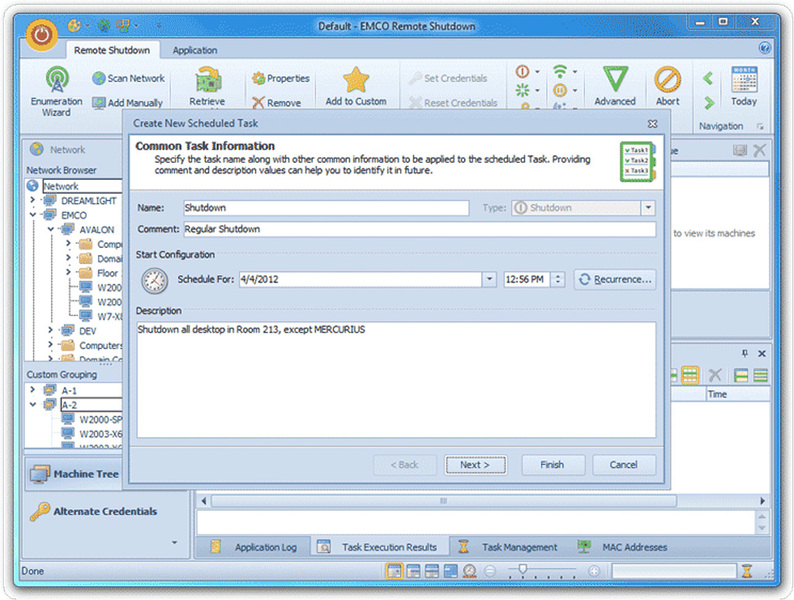Switch to the Remote Shutdown tab
The width and height of the screenshot is (794, 600).
coord(112,50)
